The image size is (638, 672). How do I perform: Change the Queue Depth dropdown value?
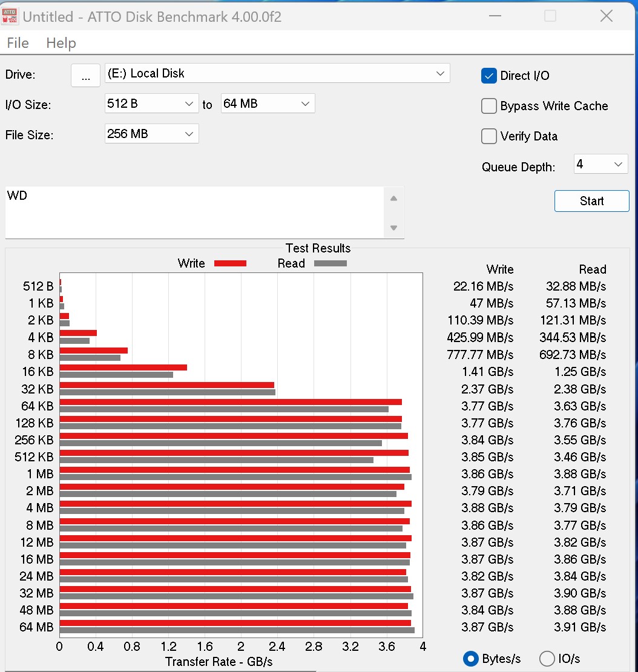point(600,164)
